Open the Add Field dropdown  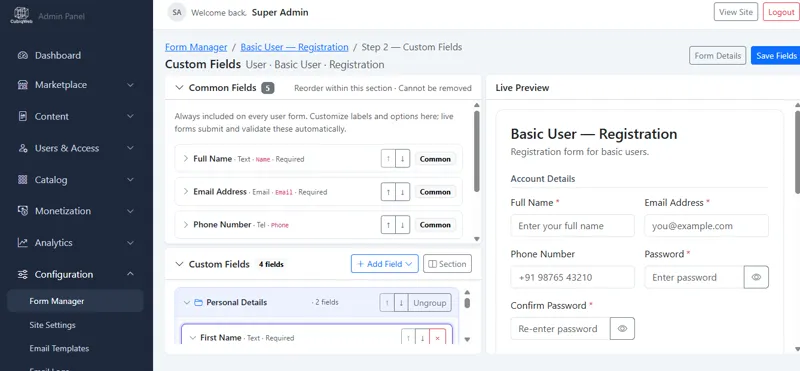pyautogui.click(x=385, y=264)
